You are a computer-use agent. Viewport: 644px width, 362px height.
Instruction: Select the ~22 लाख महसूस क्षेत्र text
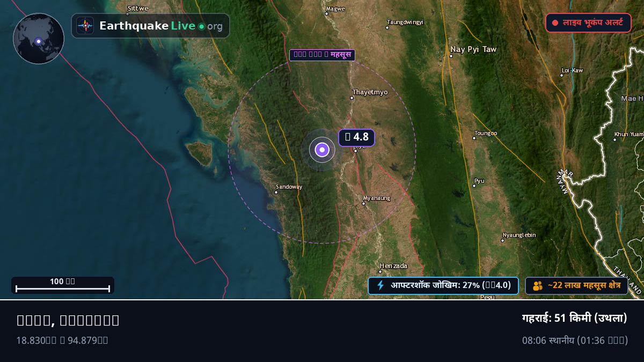click(x=584, y=286)
